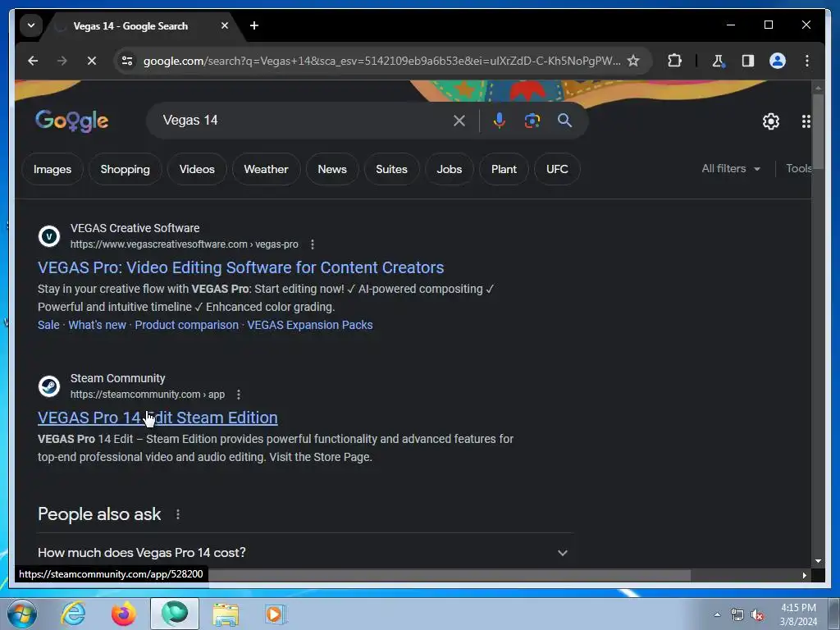Click the Steam Community favicon
The image size is (840, 630).
49,386
